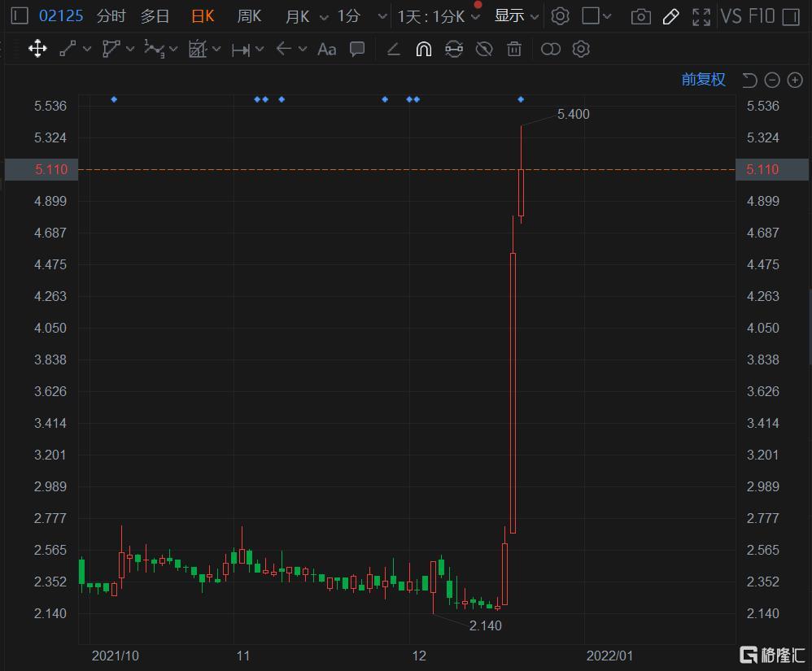Open the 1分 interval dropdown arrow

(382, 16)
